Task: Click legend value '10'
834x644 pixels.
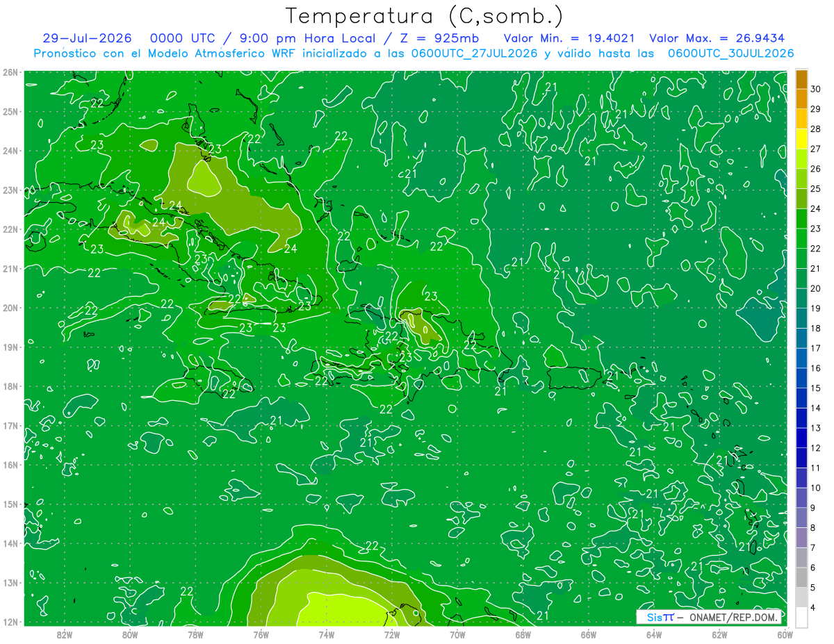Action: click(816, 487)
